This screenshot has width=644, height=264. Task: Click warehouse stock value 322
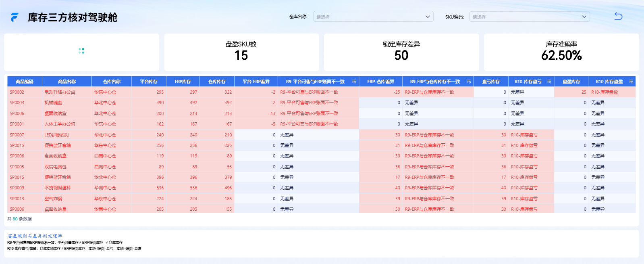(x=228, y=92)
